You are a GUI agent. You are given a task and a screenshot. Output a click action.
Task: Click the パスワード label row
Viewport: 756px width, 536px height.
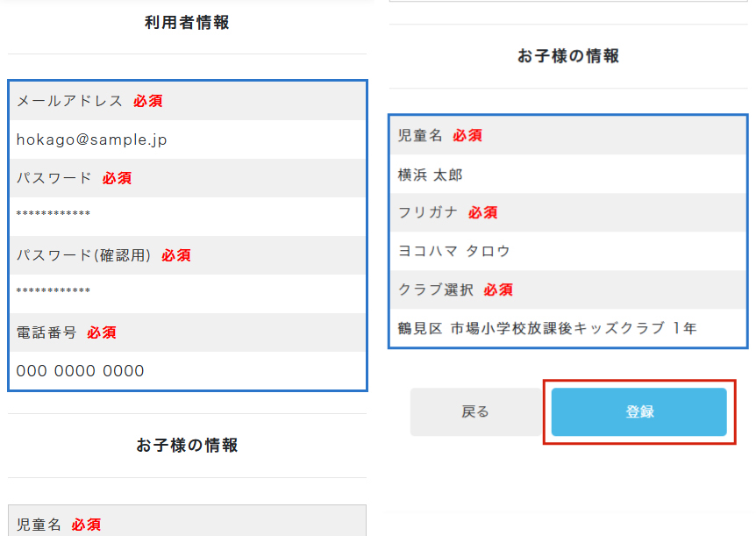[188, 178]
